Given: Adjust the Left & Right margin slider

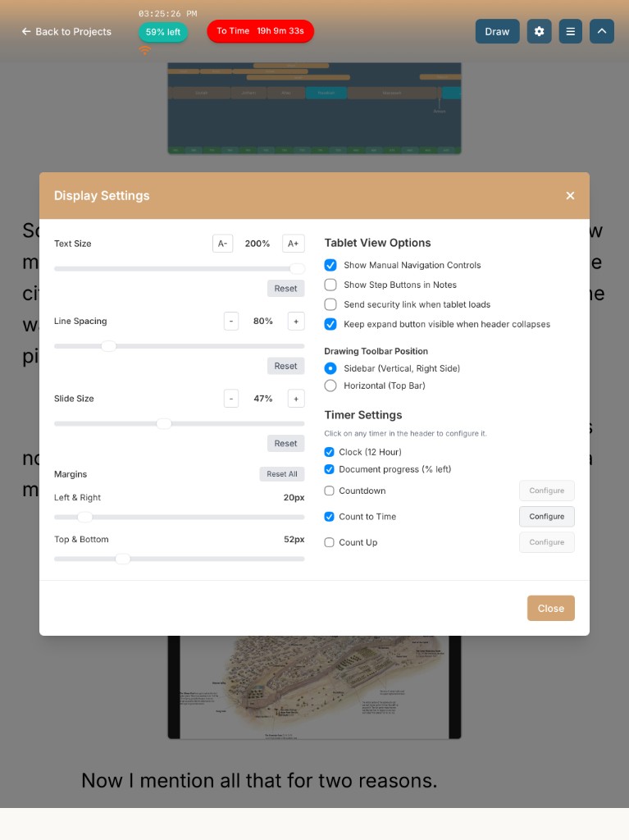Looking at the screenshot, I should (179, 517).
